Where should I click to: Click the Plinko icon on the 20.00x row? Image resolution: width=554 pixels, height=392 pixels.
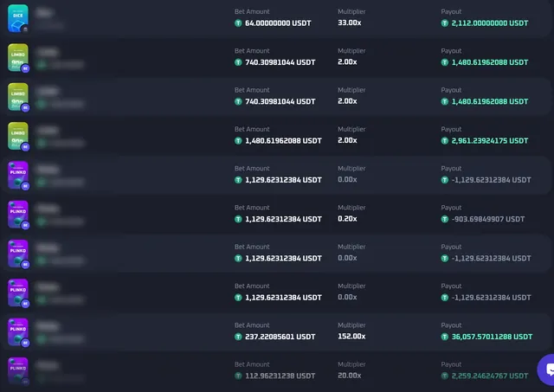18,371
